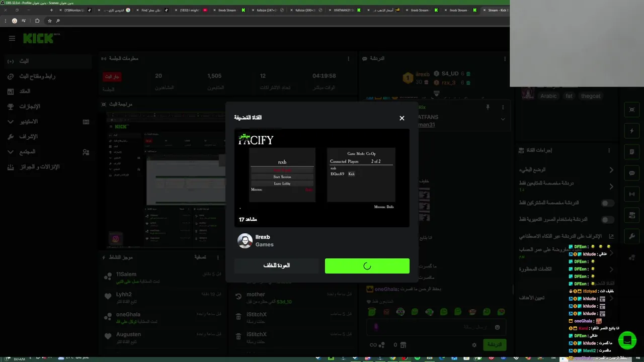Screen dimensions: 644x362
Task: Click the العودة للخلف back button
Action: coord(277,265)
